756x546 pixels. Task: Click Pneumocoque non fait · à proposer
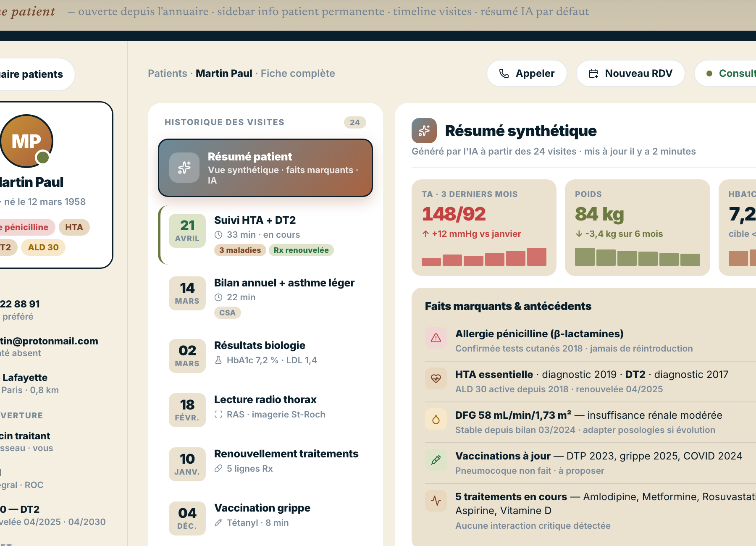pos(530,471)
